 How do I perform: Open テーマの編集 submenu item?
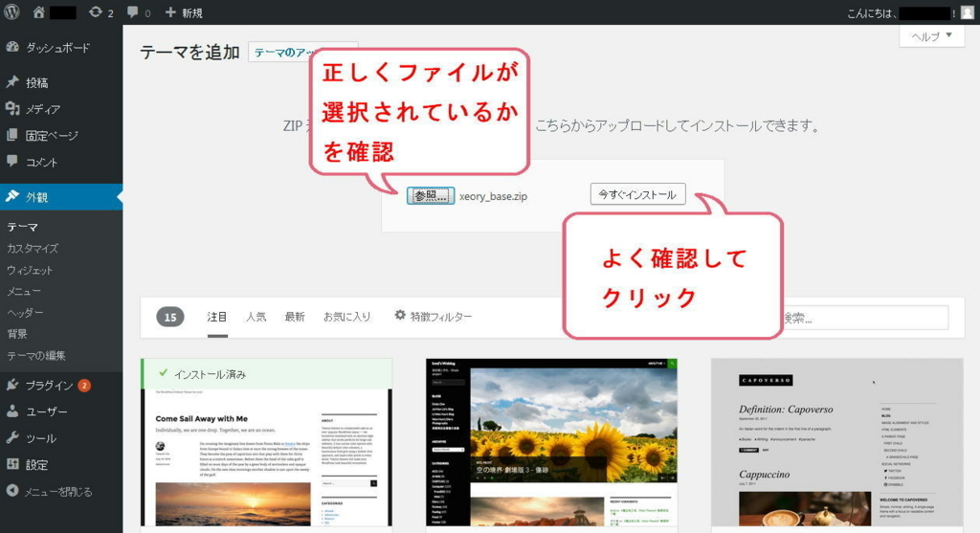[x=36, y=356]
